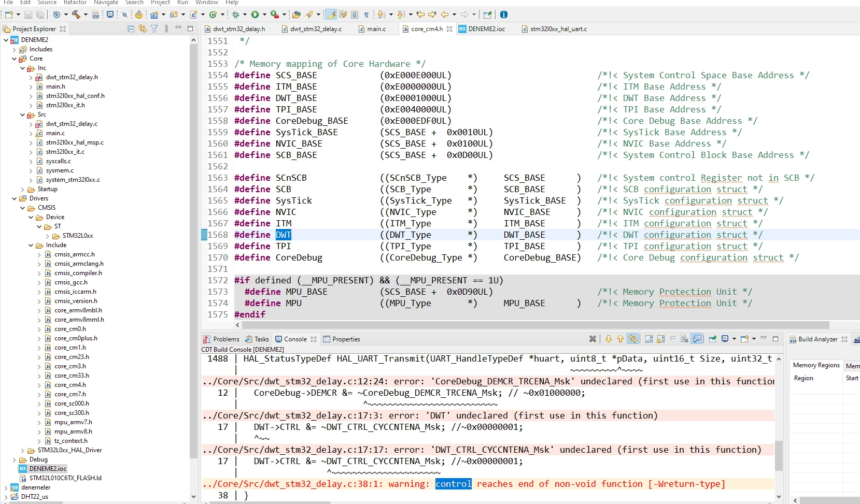Open the Run menu

182,3
